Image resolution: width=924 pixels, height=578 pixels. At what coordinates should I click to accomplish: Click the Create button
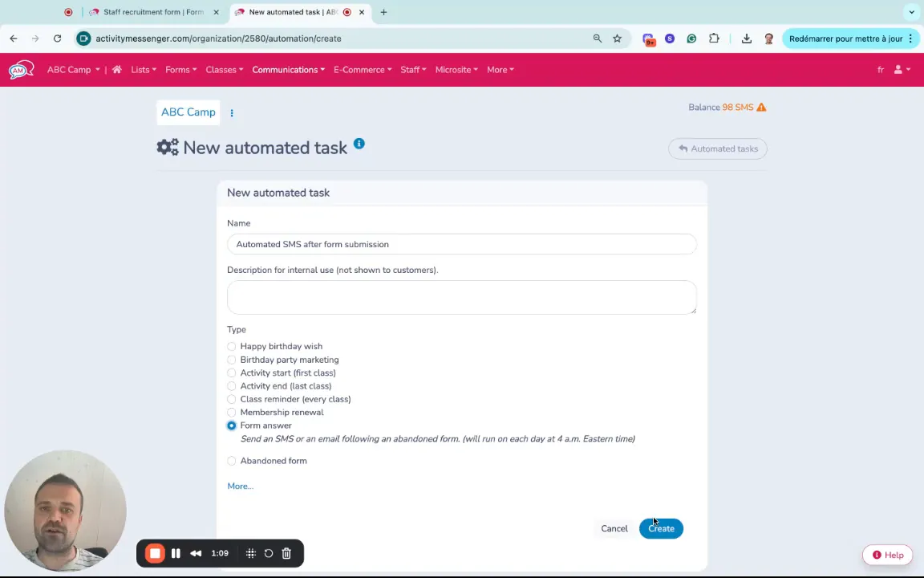coord(661,528)
